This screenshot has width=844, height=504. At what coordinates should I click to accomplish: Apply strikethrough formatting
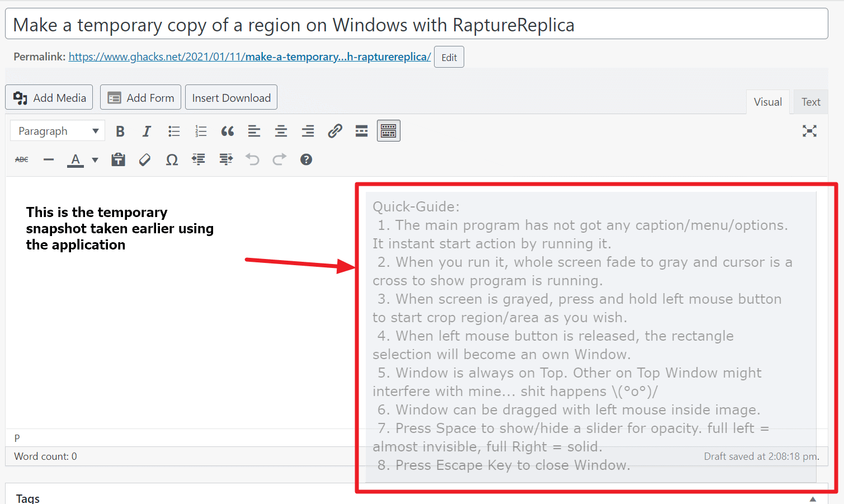click(x=22, y=159)
